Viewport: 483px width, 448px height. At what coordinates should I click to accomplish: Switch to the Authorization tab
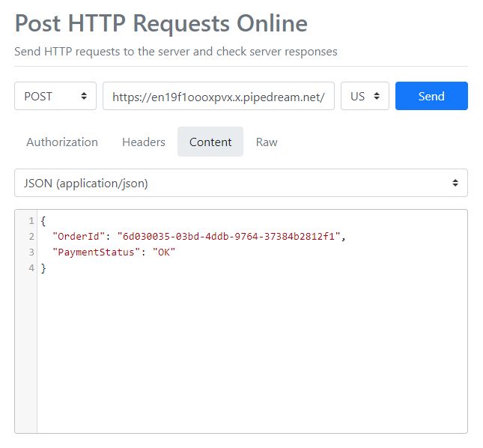(62, 142)
